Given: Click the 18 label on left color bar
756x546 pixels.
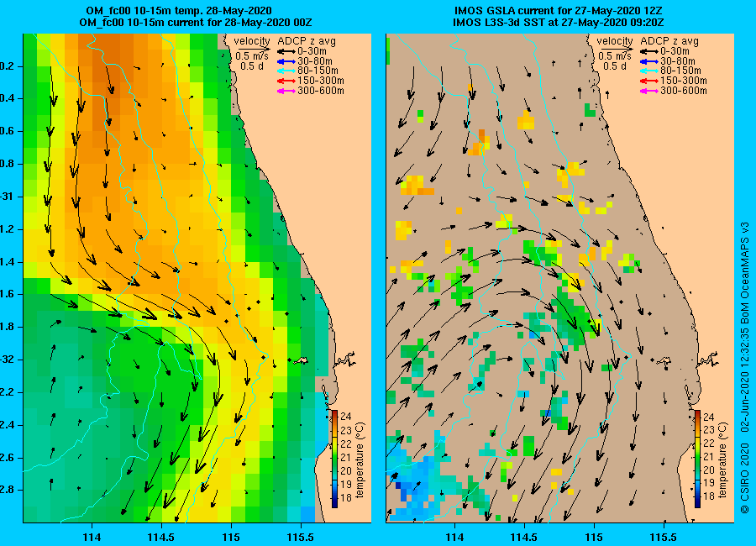Looking at the screenshot, I should 346,497.
